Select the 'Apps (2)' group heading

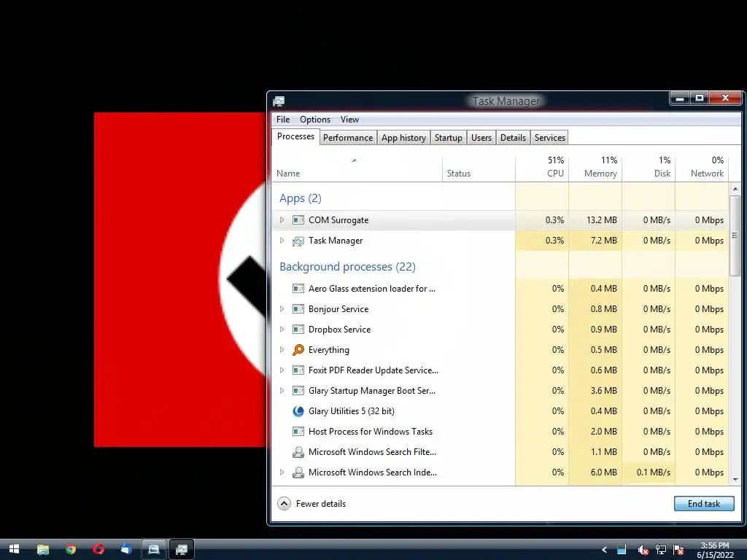tap(301, 198)
